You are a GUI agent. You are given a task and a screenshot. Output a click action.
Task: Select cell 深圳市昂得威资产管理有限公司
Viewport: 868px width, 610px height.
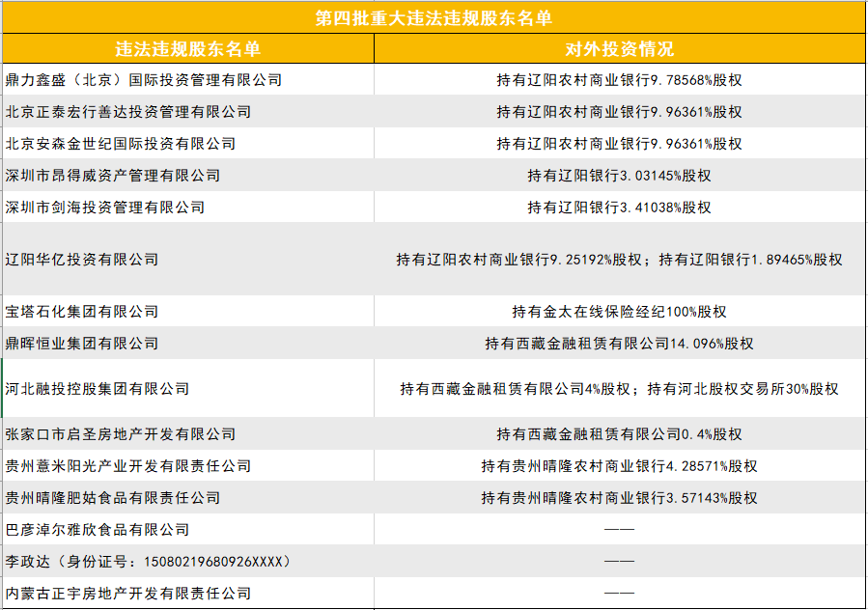(x=188, y=176)
